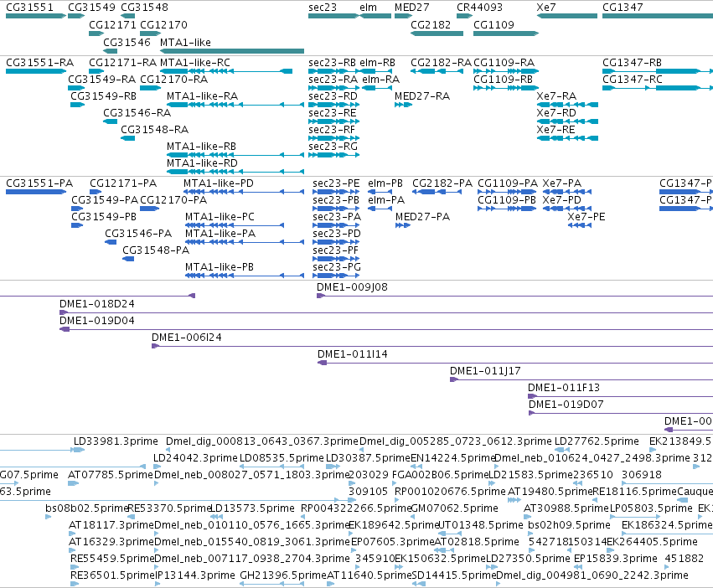The height and width of the screenshot is (588, 713).
Task: Click the Xe7 gene glyph label
Action: [545, 8]
